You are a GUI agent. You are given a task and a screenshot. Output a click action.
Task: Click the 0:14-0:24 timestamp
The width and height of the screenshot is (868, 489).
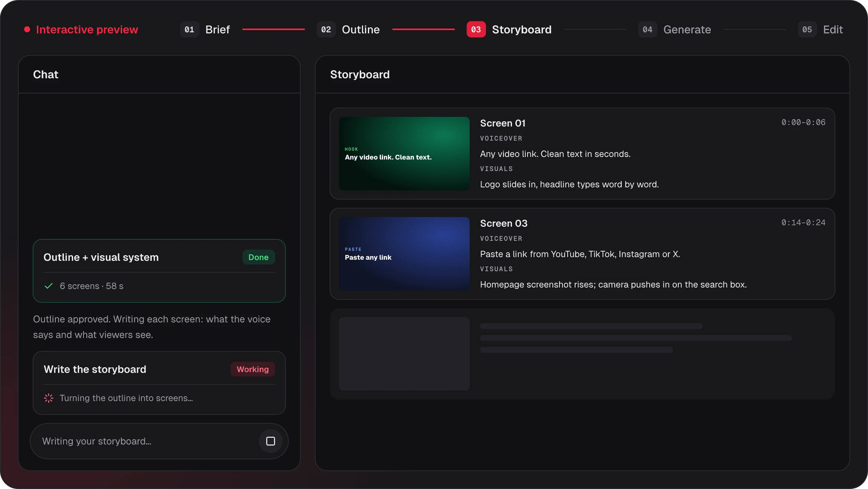coord(803,223)
